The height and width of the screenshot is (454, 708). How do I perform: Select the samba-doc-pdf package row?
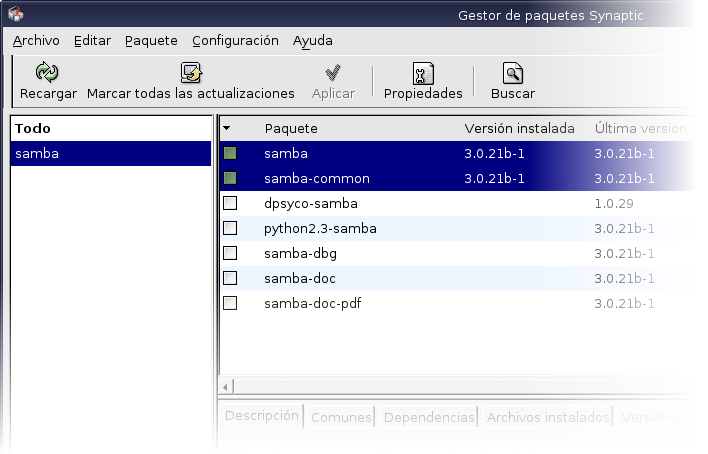[x=457, y=303]
